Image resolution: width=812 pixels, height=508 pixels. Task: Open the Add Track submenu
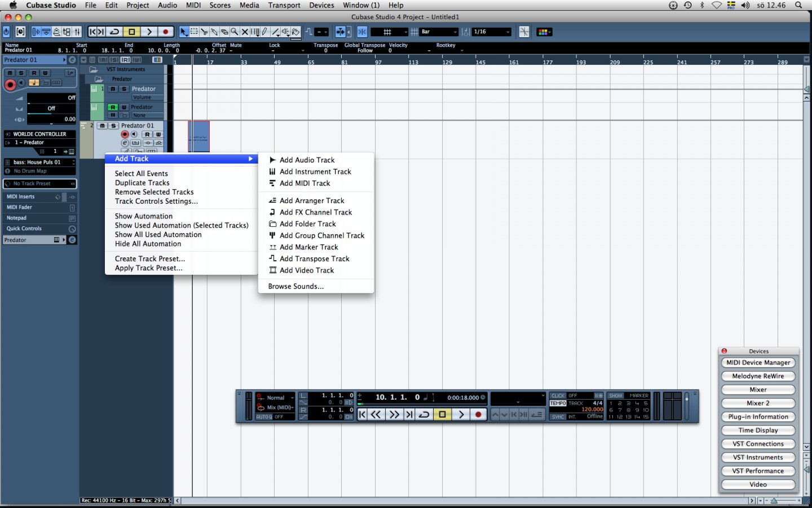(x=182, y=159)
